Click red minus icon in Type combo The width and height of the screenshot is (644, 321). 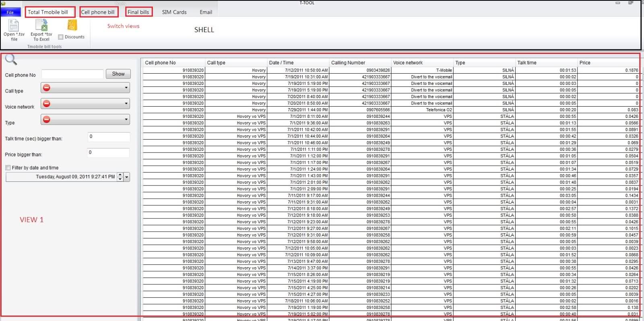tap(47, 119)
